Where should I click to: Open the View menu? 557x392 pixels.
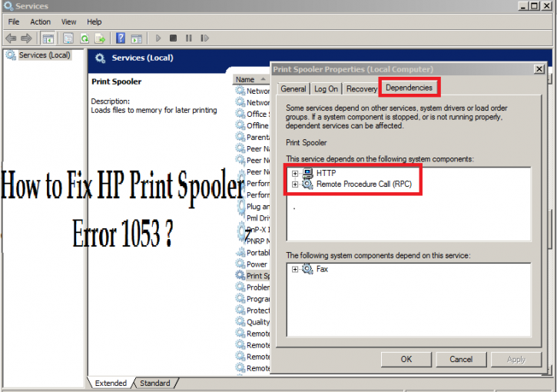pos(68,22)
